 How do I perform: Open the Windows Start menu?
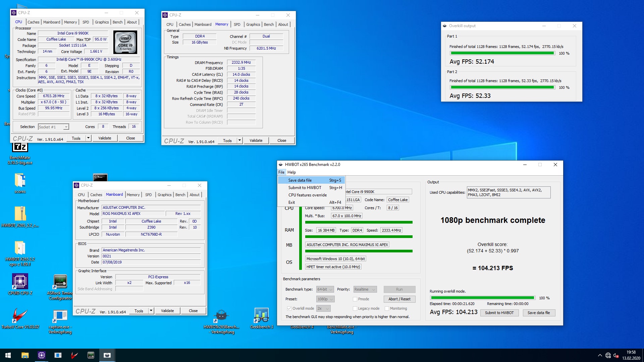[x=8, y=355]
